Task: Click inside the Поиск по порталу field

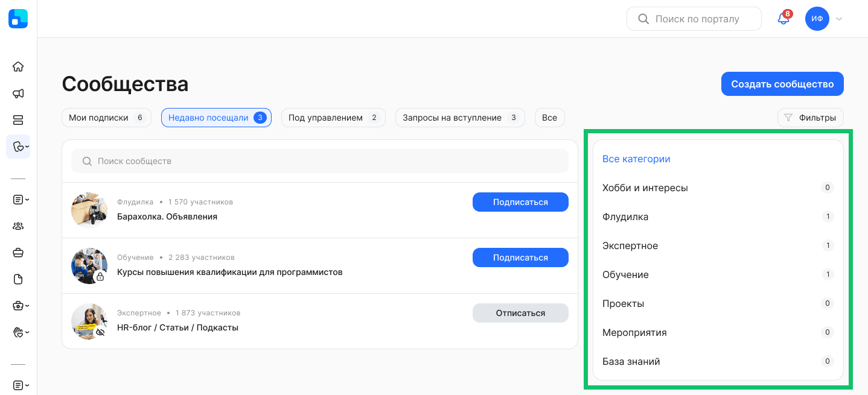Action: click(694, 19)
